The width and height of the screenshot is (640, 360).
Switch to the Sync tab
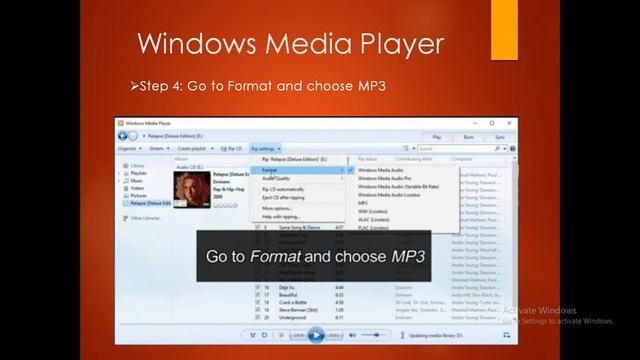pos(500,137)
